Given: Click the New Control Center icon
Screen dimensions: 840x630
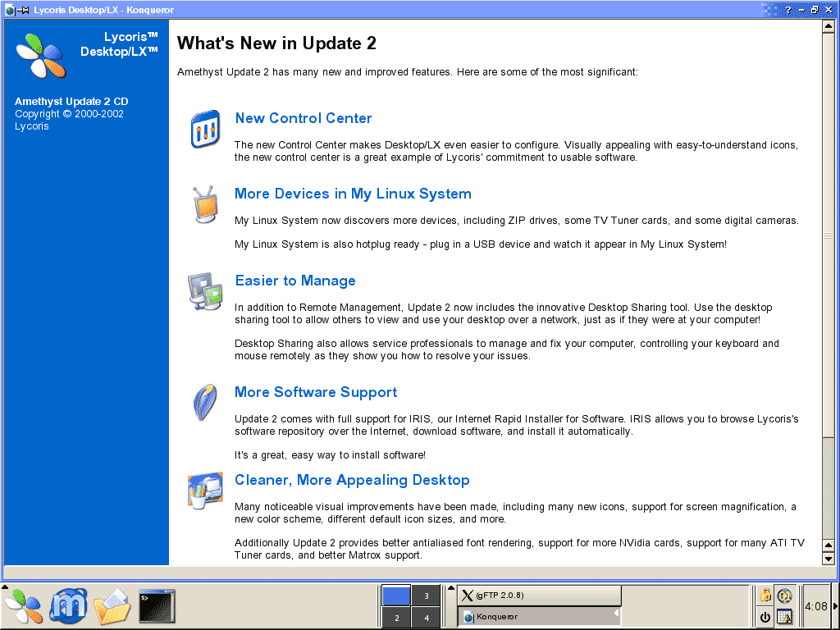Looking at the screenshot, I should 205,130.
